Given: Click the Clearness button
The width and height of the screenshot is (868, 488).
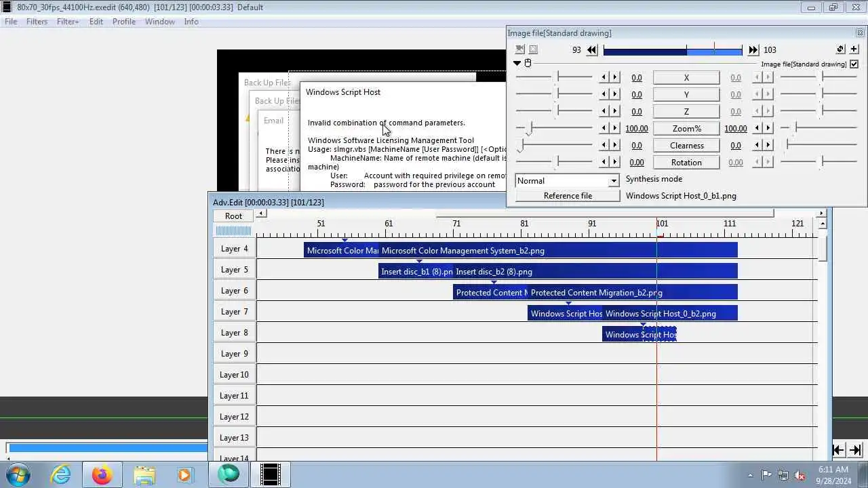Looking at the screenshot, I should click(x=686, y=146).
